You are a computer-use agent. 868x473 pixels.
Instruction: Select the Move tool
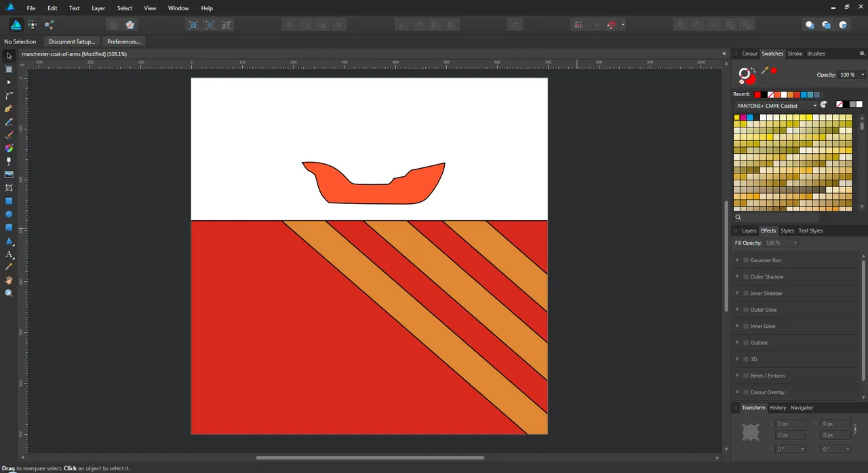pos(9,56)
